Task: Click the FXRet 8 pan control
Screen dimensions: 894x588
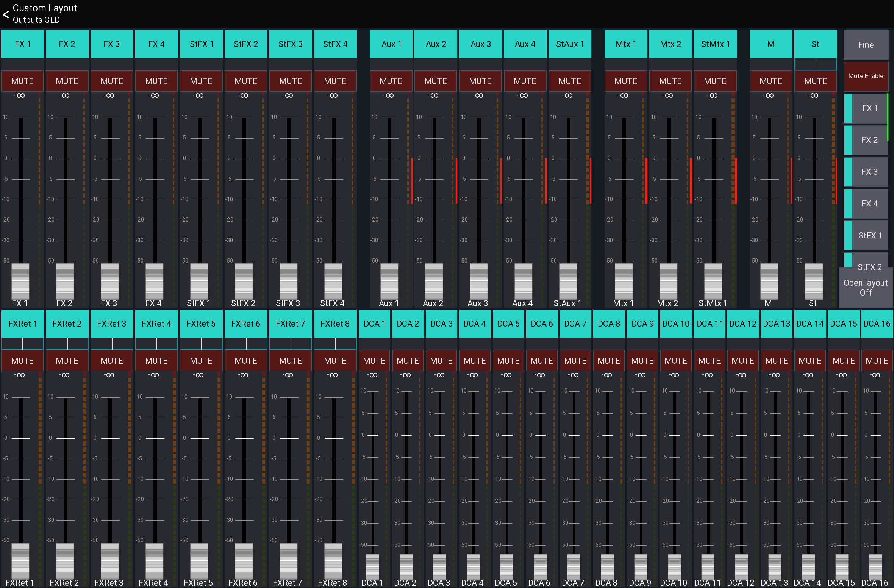Action: (x=335, y=344)
